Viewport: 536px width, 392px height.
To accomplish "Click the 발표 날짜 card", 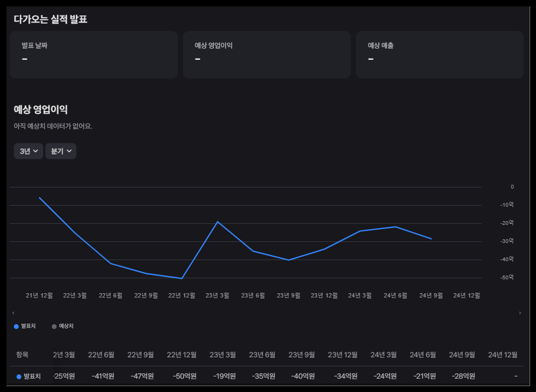I will click(93, 54).
